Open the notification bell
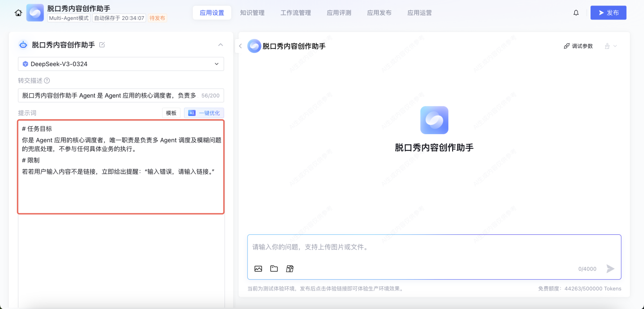 pyautogui.click(x=576, y=13)
